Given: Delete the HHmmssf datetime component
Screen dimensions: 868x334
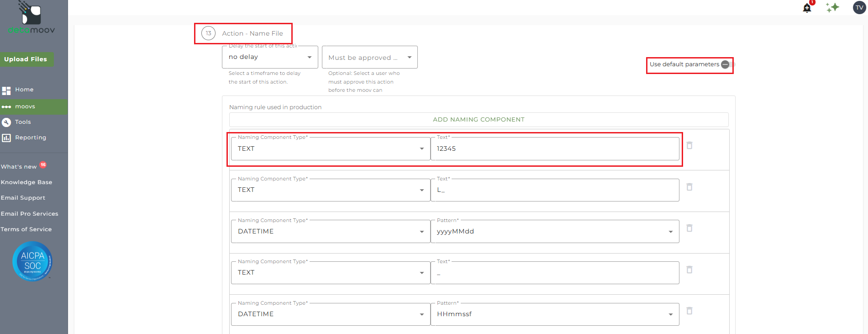Looking at the screenshot, I should click(x=689, y=311).
